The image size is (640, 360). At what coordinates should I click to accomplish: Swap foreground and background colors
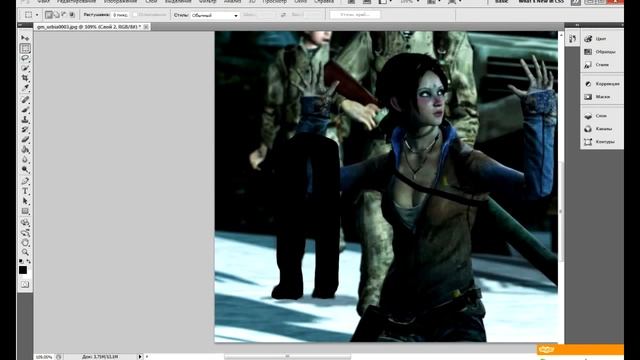[29, 261]
